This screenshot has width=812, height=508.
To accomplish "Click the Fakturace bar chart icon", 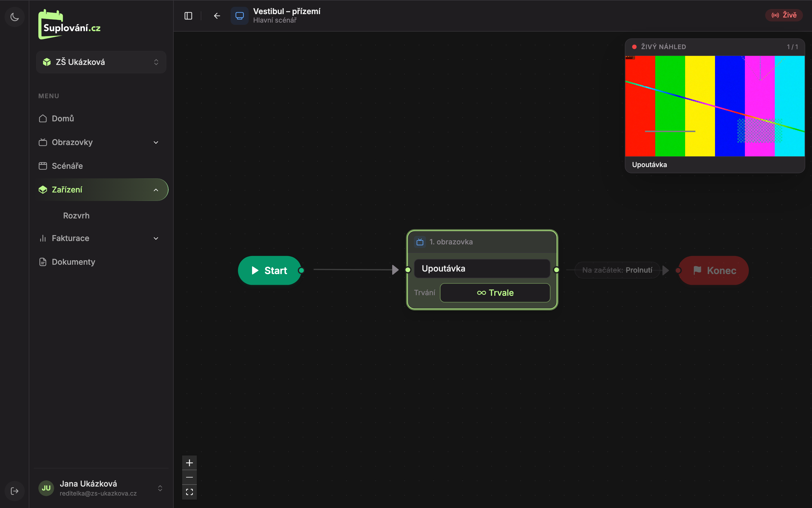I will (43, 238).
